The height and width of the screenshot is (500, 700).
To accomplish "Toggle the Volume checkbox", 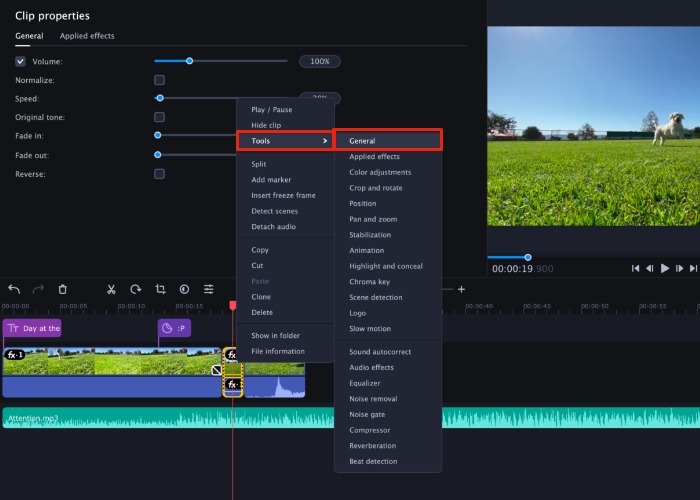I will 20,62.
